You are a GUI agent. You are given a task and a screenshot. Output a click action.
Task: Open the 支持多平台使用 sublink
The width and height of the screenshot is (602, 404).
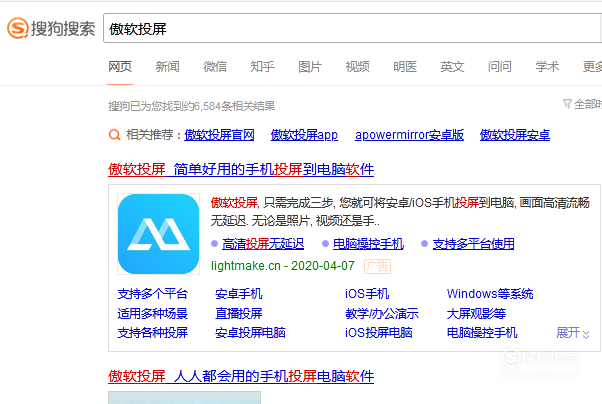click(473, 244)
